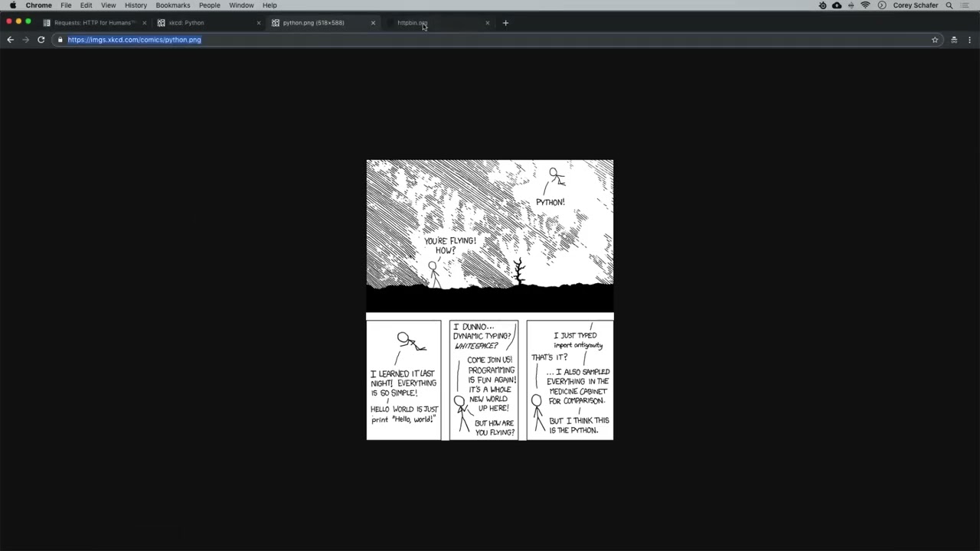
Task: Open the Help menu
Action: [269, 5]
